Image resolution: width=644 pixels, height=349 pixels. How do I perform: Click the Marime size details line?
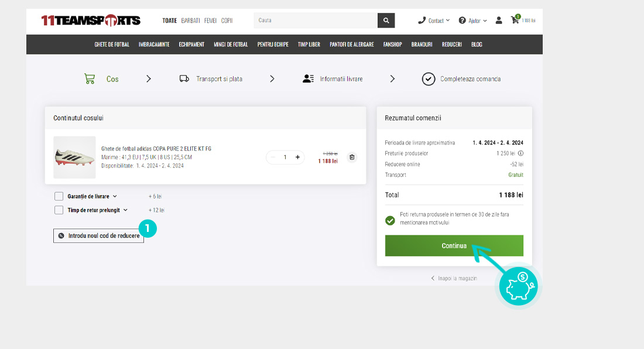(x=146, y=158)
